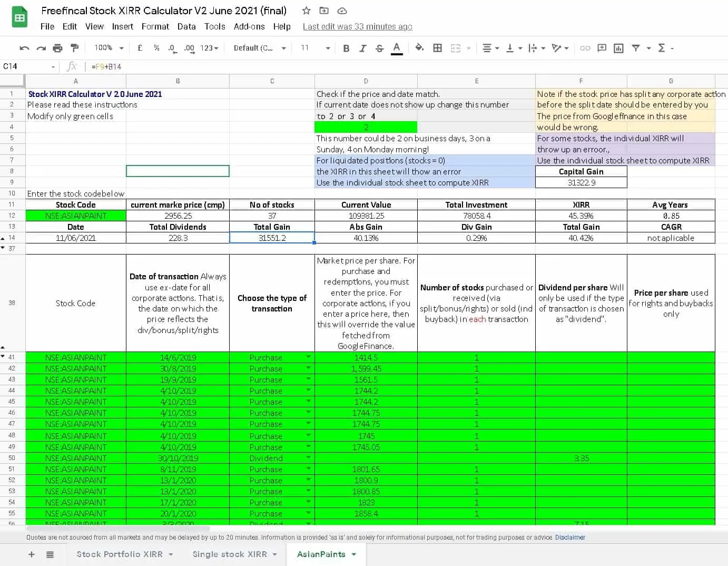Click the move to folder icon

(324, 11)
